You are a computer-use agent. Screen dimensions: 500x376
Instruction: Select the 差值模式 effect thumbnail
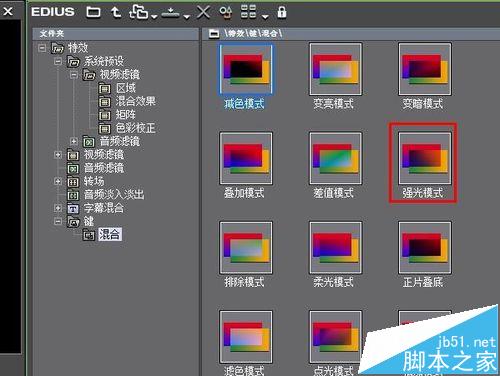(335, 158)
